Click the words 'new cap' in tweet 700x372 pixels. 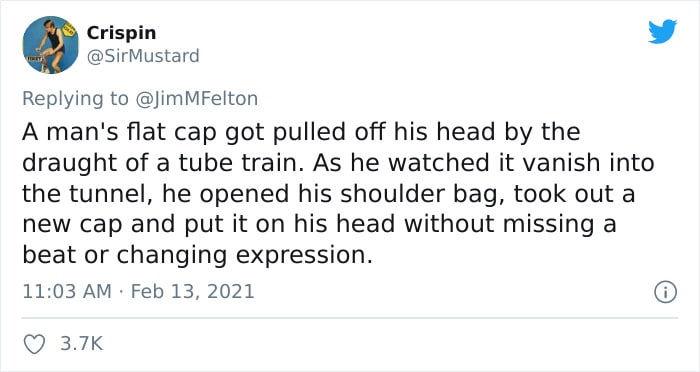pos(72,225)
